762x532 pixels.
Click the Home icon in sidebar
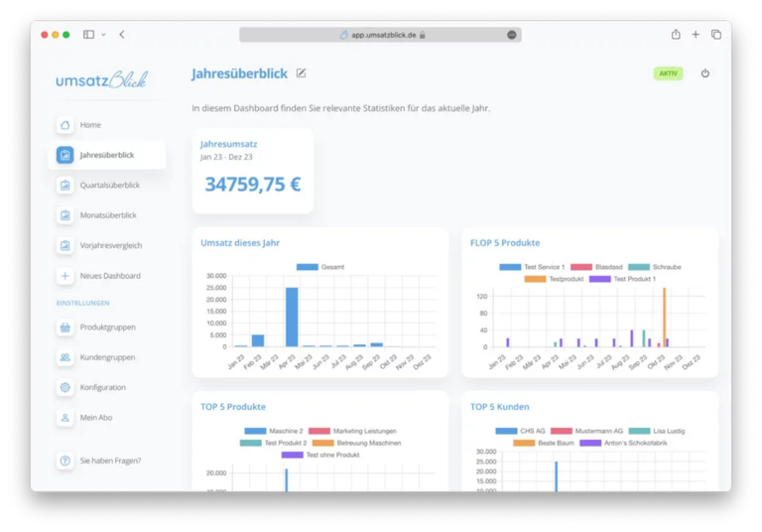coord(64,125)
